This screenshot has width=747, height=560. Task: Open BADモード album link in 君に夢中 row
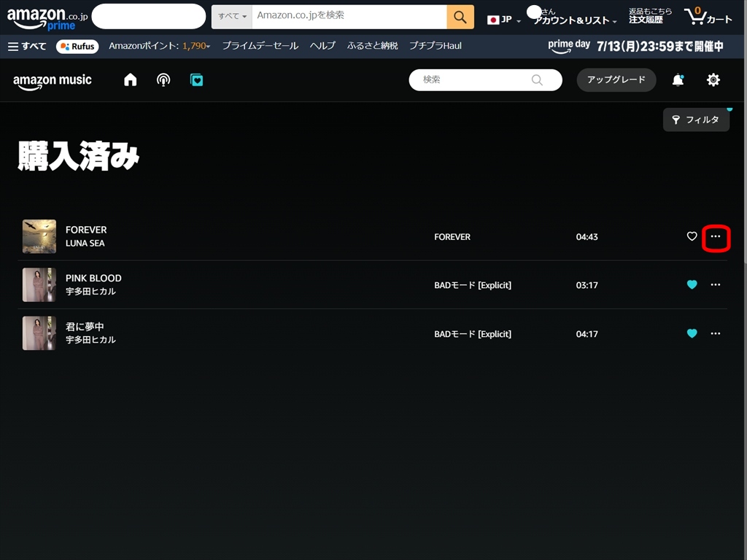point(473,334)
